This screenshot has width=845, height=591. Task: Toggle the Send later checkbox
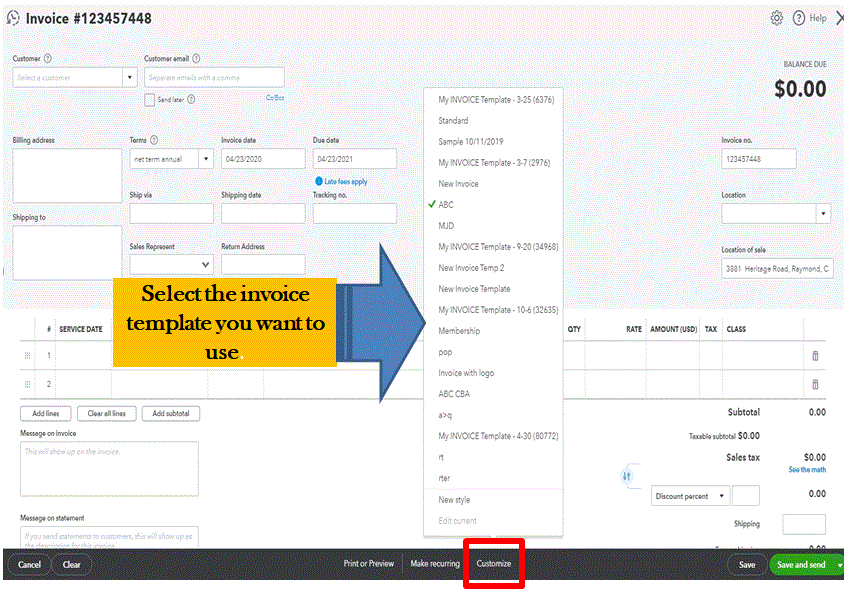coord(149,100)
